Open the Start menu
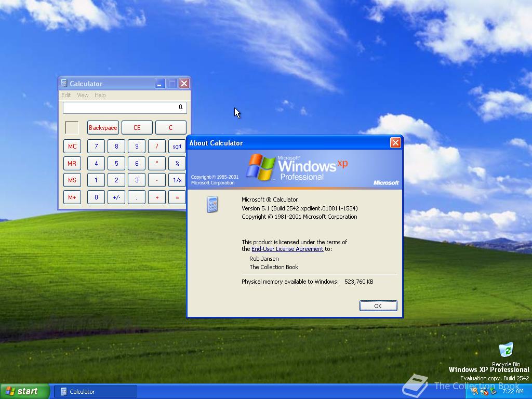The height and width of the screenshot is (399, 532). (x=24, y=391)
